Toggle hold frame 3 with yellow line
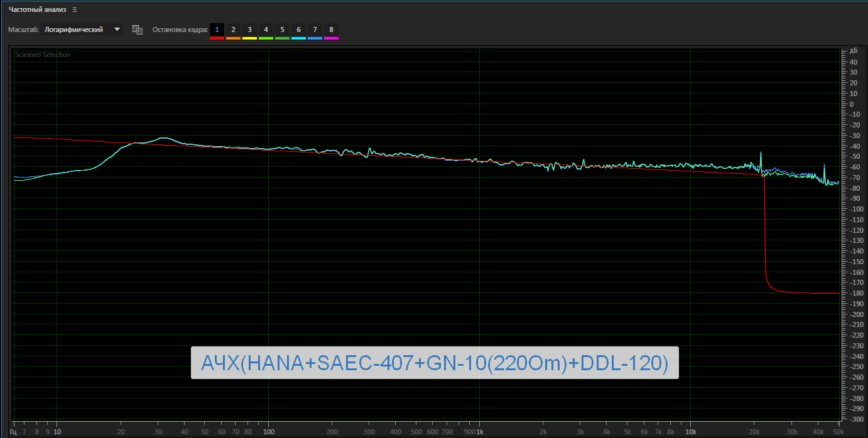 click(x=249, y=29)
